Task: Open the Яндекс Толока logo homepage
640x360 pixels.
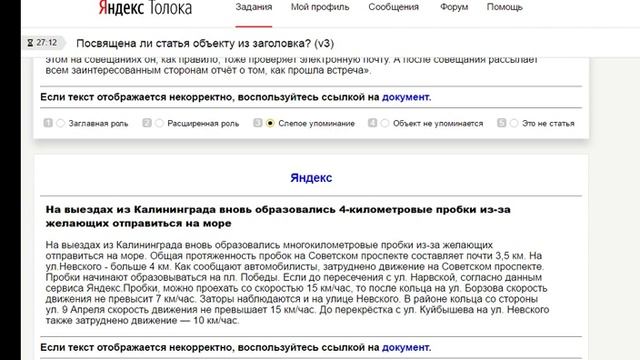Action: 145,8
